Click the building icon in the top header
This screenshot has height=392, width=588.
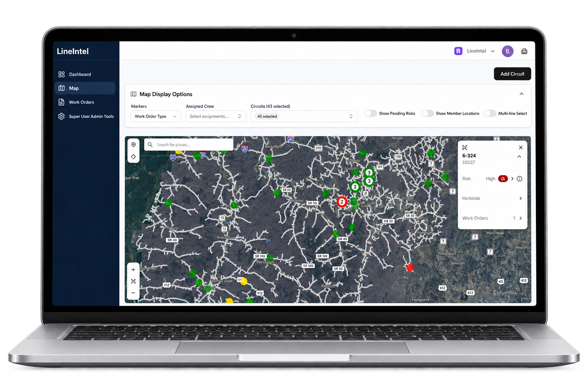coord(524,51)
